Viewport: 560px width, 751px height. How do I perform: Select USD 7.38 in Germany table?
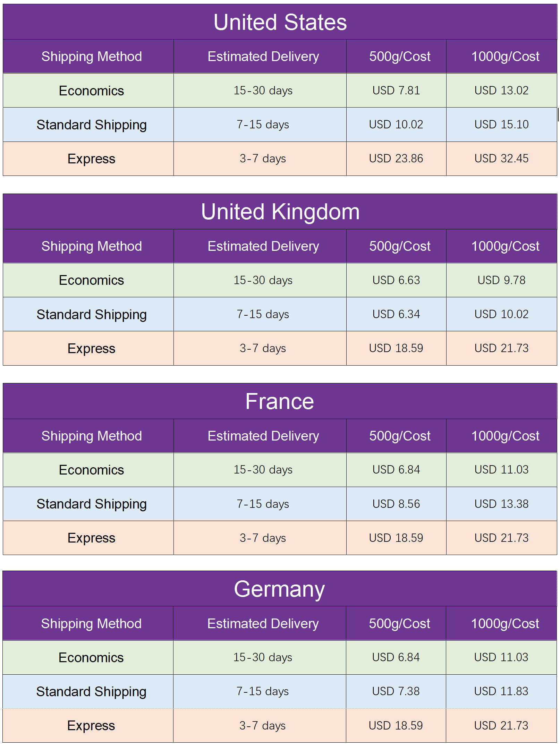point(396,691)
